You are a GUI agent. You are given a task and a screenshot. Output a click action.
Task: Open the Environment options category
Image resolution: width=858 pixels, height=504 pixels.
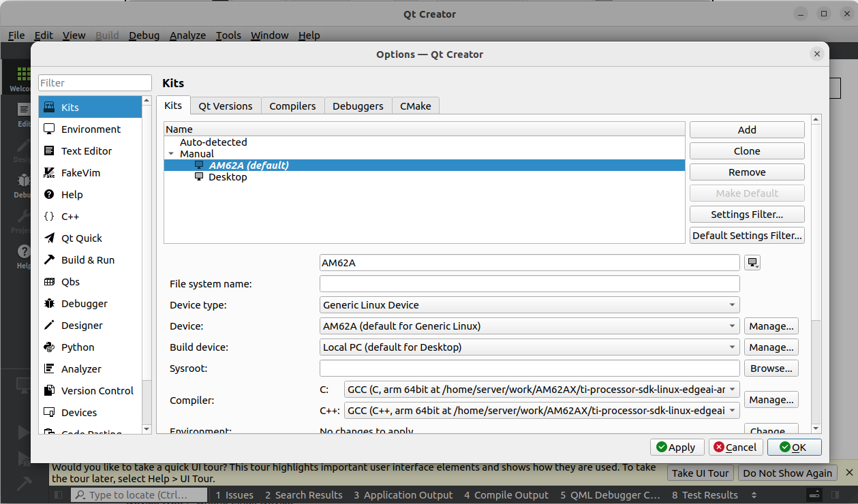pyautogui.click(x=90, y=129)
